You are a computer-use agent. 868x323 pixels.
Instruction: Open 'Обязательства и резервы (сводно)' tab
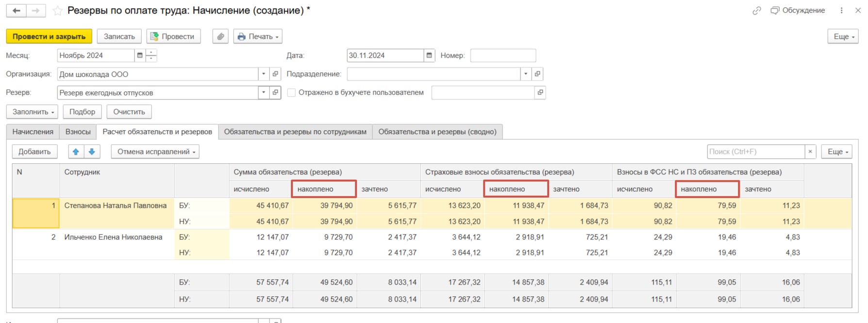pyautogui.click(x=437, y=132)
